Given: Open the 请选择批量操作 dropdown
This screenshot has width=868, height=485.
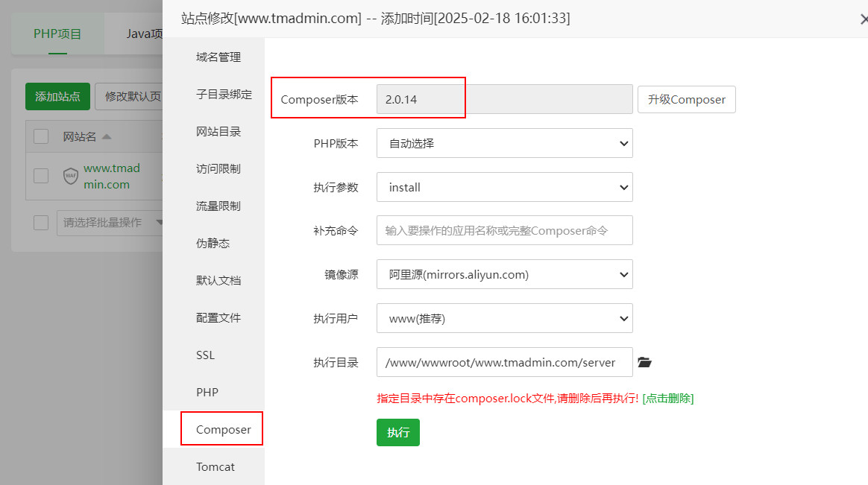Looking at the screenshot, I should coord(110,223).
